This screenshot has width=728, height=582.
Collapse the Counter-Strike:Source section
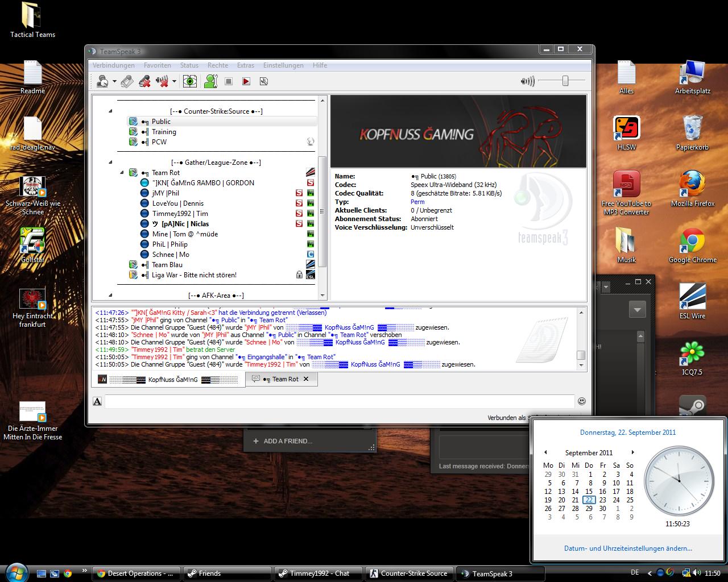[x=110, y=111]
